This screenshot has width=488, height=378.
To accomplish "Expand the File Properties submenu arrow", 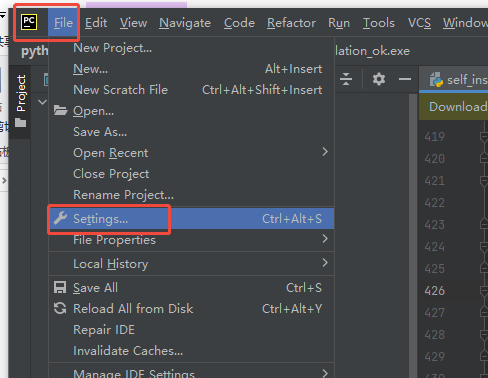I will 325,239.
